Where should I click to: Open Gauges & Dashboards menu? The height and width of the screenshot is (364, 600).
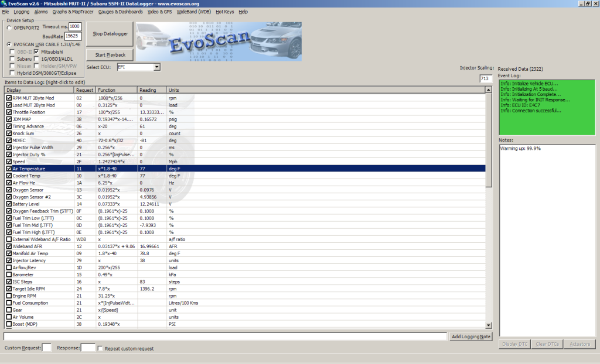point(120,12)
